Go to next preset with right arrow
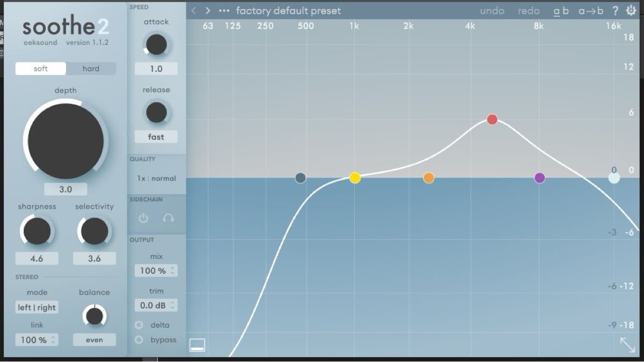 208,11
